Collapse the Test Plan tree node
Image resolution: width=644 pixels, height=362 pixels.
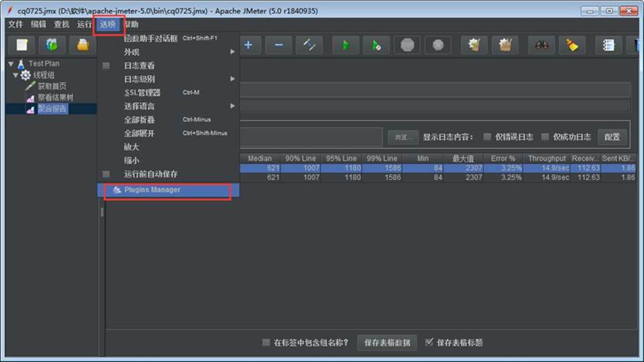(11, 64)
